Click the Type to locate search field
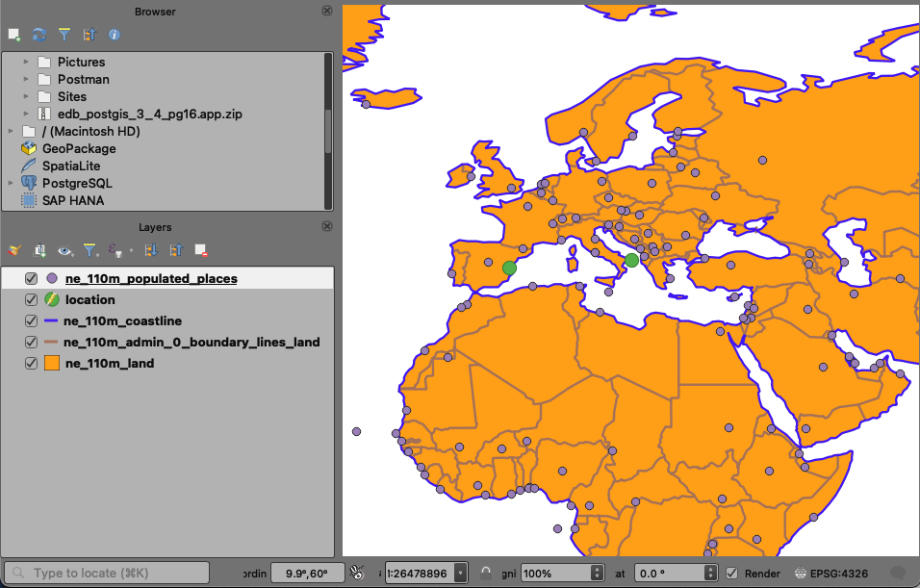Viewport: 920px width, 588px height. (x=107, y=573)
